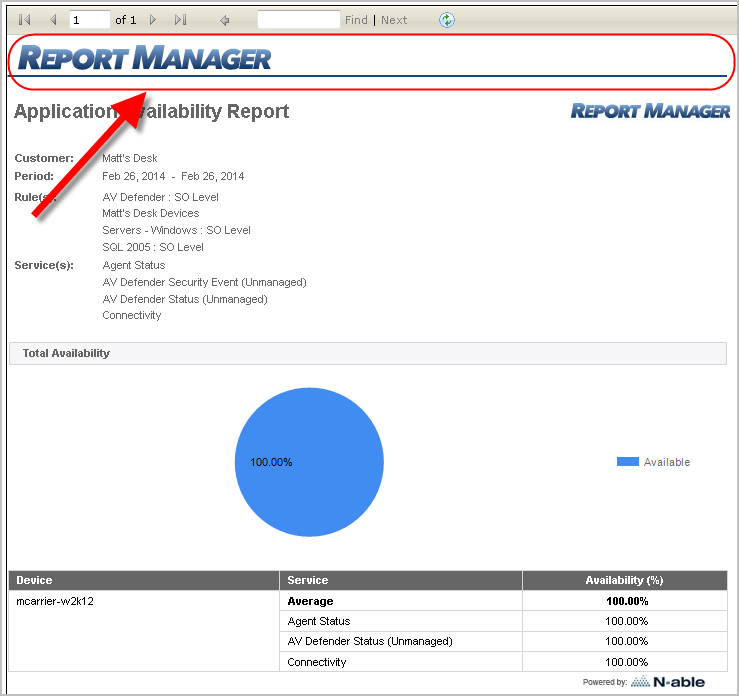739x696 pixels.
Task: Click the small Report Manager logo at right
Action: tap(650, 111)
